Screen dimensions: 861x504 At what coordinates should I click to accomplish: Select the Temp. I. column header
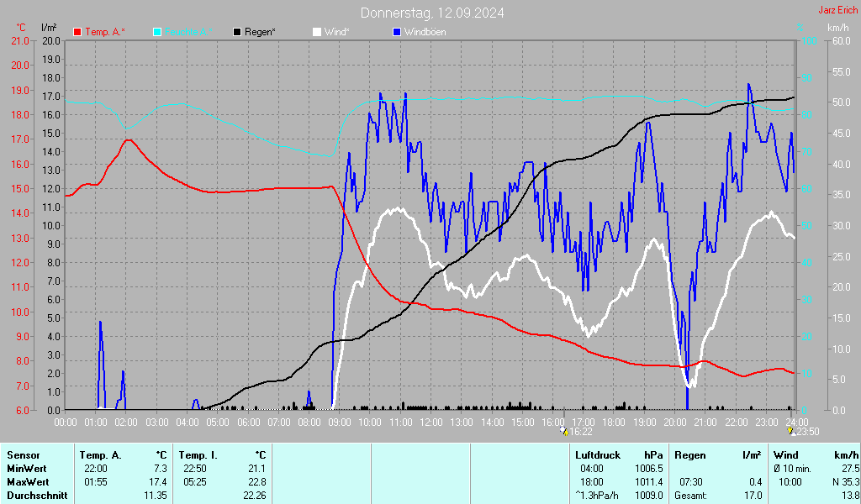pos(198,454)
